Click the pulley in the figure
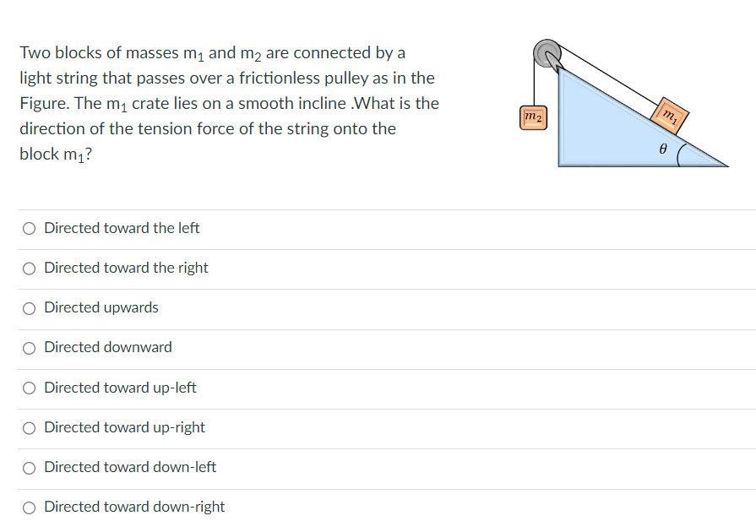 click(x=548, y=53)
